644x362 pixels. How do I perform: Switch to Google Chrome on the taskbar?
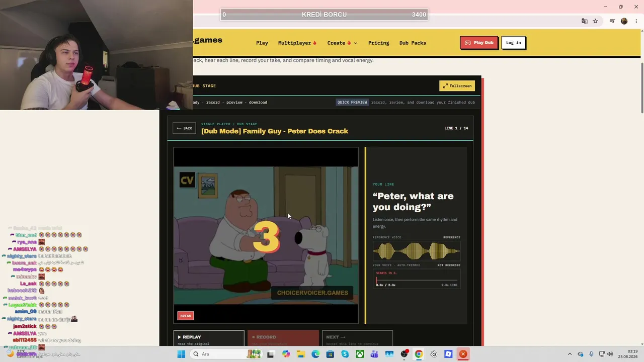click(x=419, y=354)
